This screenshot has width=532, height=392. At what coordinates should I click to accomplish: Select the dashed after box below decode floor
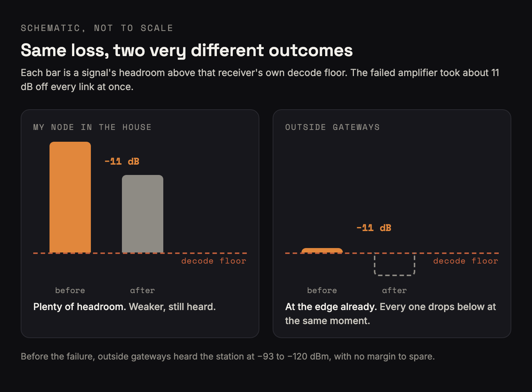395,264
